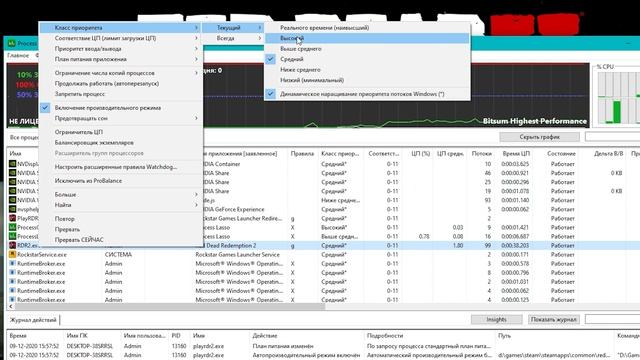Viewport: 640px width, 360px height.
Task: Click the RockstarService.exe process icon
Action: [x=13, y=255]
